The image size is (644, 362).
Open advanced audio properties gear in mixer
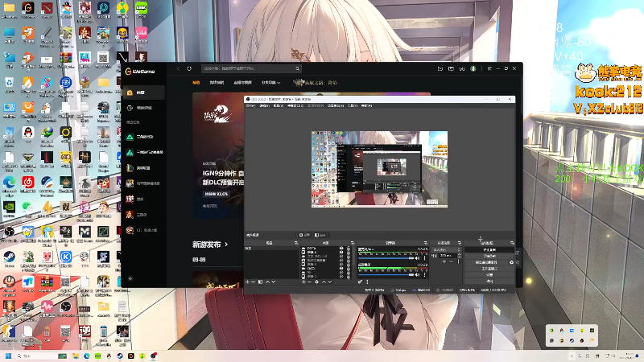[360, 282]
